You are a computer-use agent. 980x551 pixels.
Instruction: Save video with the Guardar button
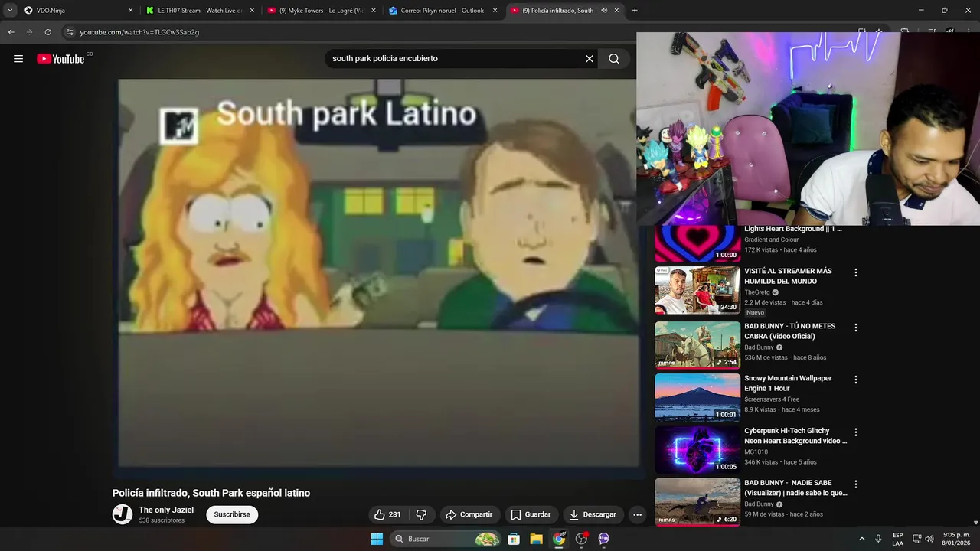coord(531,514)
